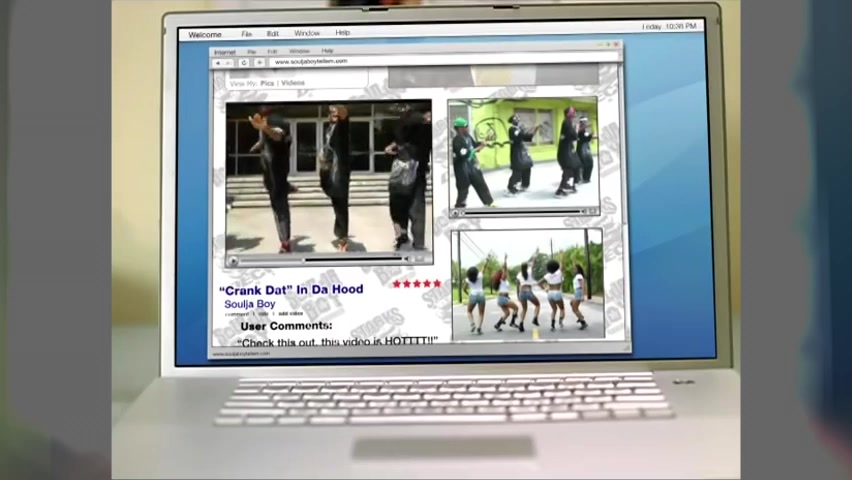Open the Welcome menu in the system menu bar
This screenshot has width=852, height=480.
point(205,35)
